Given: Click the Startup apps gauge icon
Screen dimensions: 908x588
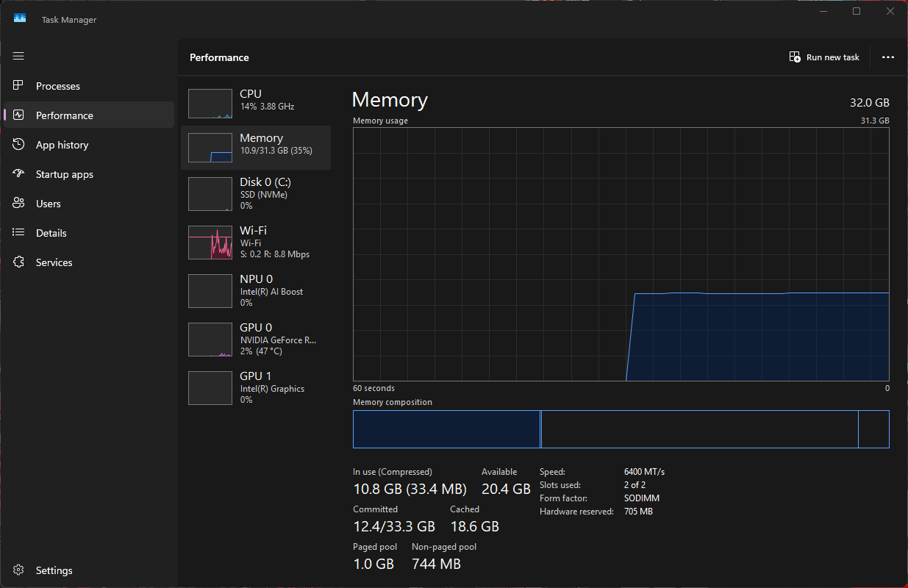Looking at the screenshot, I should tap(19, 174).
